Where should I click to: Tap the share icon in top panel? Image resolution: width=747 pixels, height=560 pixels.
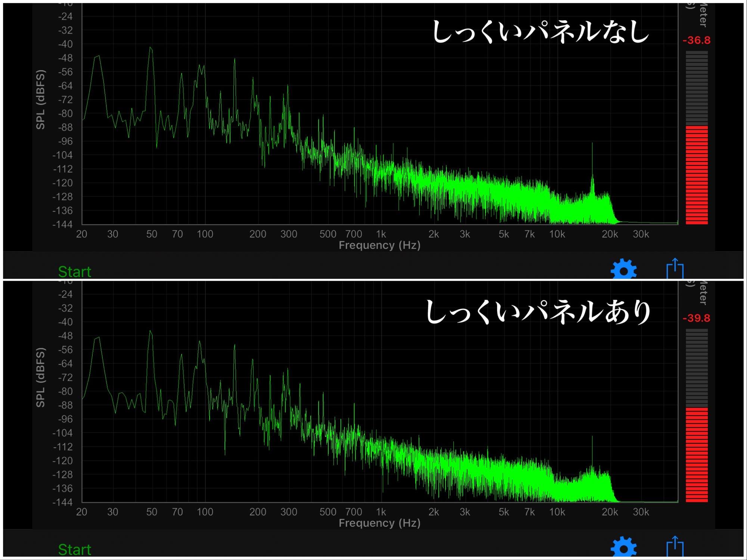(x=675, y=268)
